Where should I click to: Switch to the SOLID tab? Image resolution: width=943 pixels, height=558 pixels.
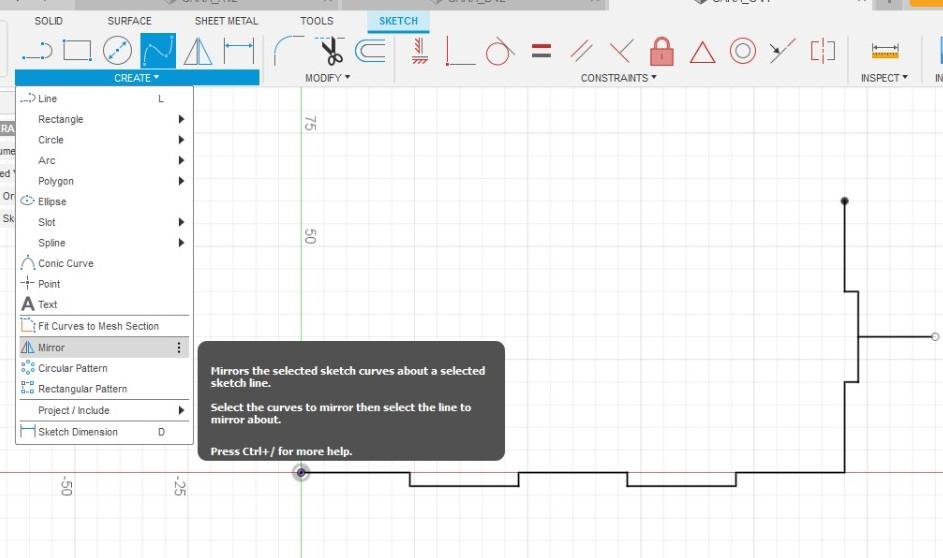[49, 21]
